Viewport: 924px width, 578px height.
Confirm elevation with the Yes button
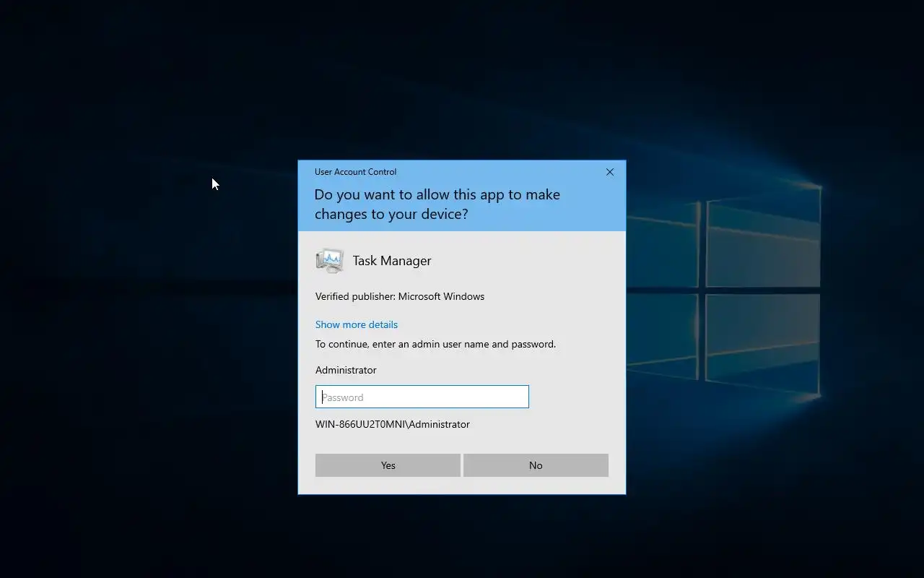(388, 465)
